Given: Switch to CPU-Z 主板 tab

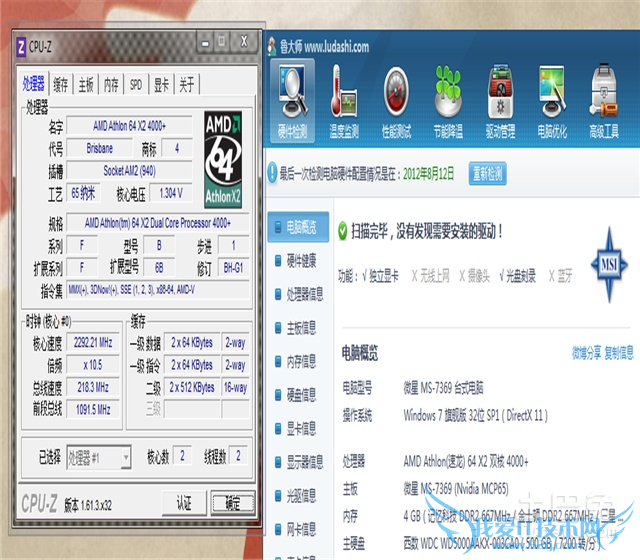Looking at the screenshot, I should tap(86, 85).
